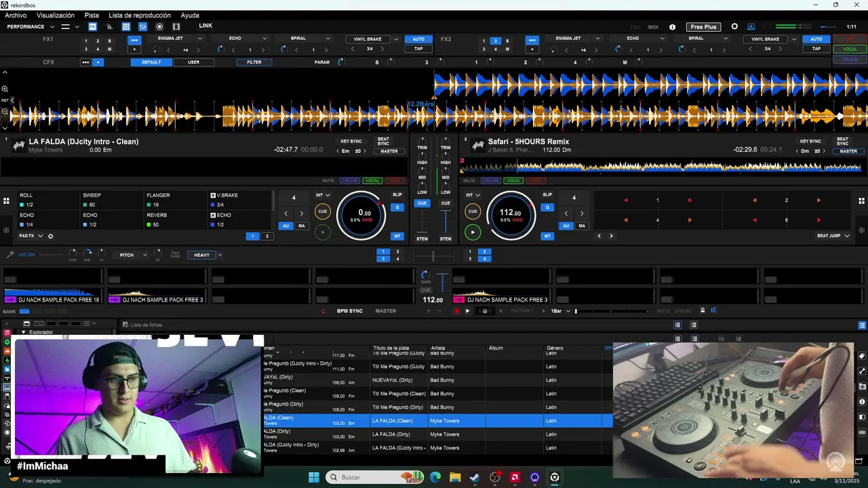
Task: Toggle deck 1 headphone CUE in mixer
Action: point(422,203)
